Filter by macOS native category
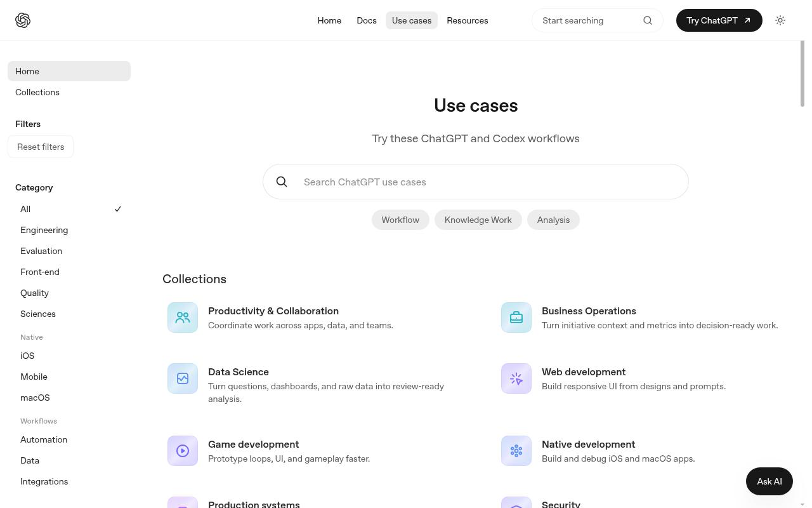Viewport: 812px width, 508px height. [x=69, y=398]
